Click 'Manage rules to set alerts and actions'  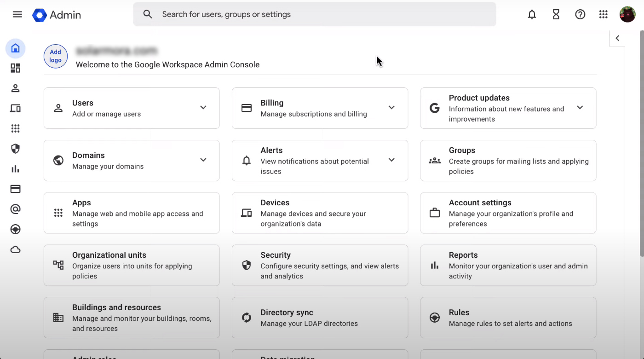pos(511,324)
